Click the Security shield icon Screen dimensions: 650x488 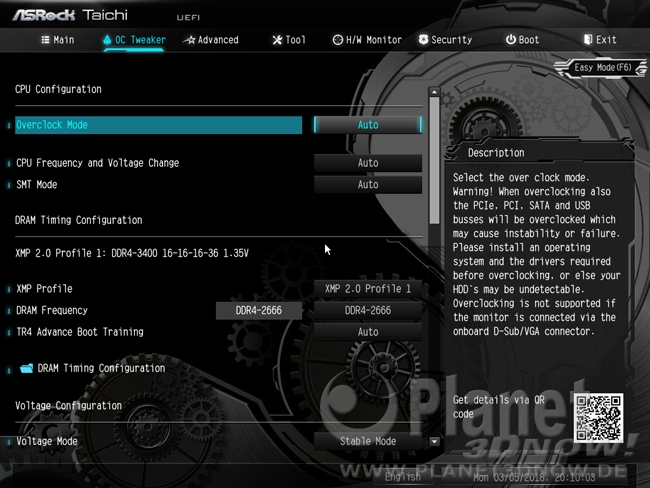pos(423,39)
